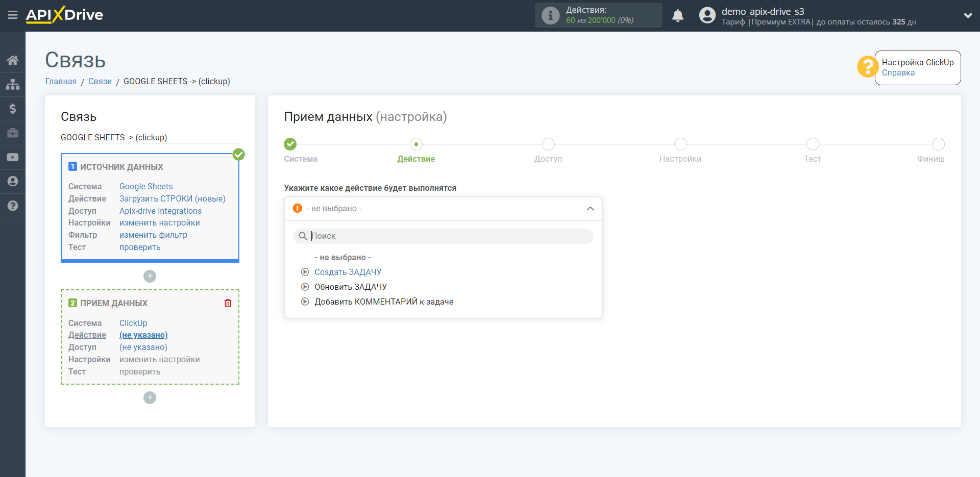Click the ИСТОЧНИК ДАННЫХ block heading
Viewport: 980px width, 477px height.
coord(121,167)
